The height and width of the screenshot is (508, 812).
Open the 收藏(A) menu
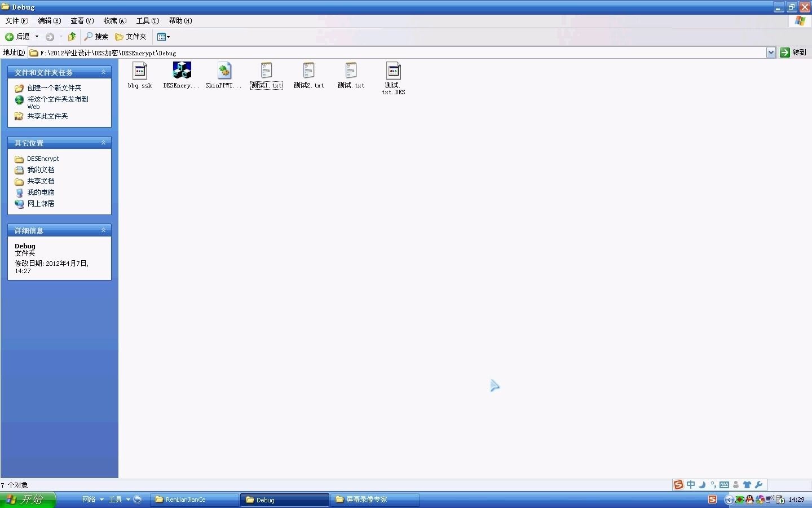115,21
